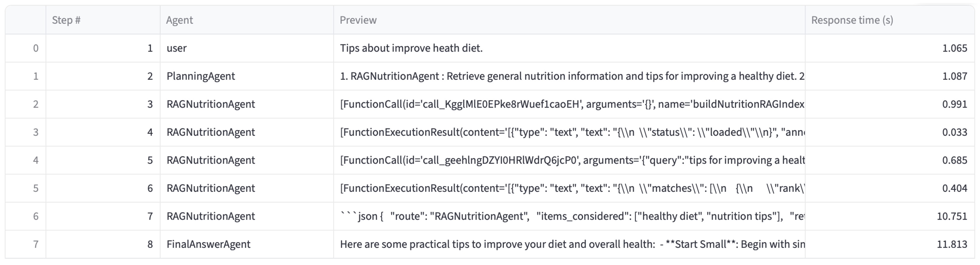
Task: Select the response time value 0.033
Action: [954, 132]
